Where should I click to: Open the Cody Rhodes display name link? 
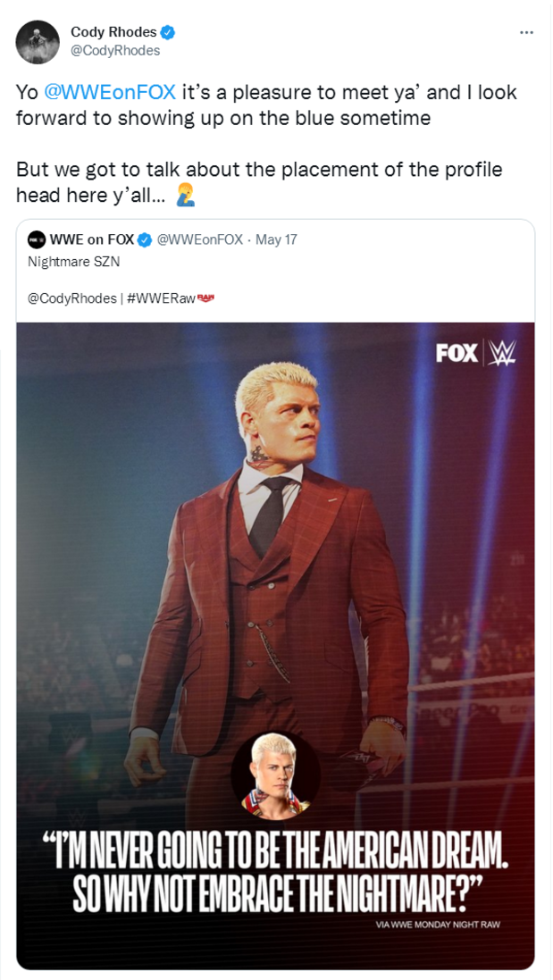pos(113,32)
